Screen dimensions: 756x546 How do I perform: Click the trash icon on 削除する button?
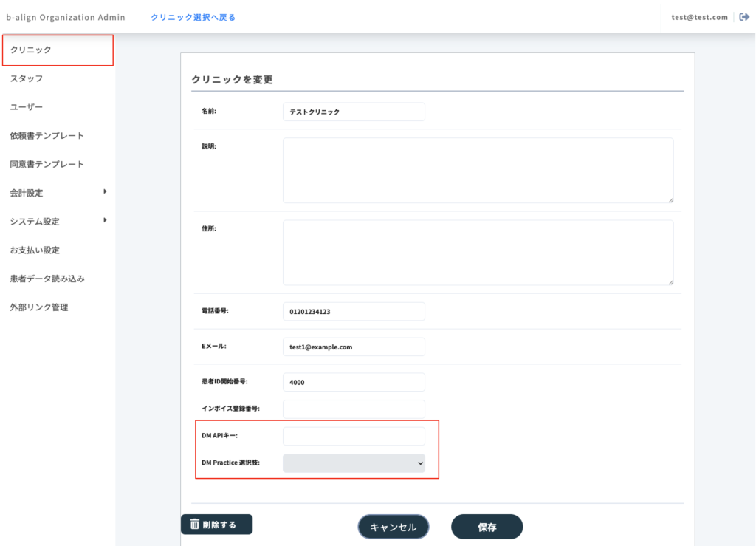coord(195,525)
